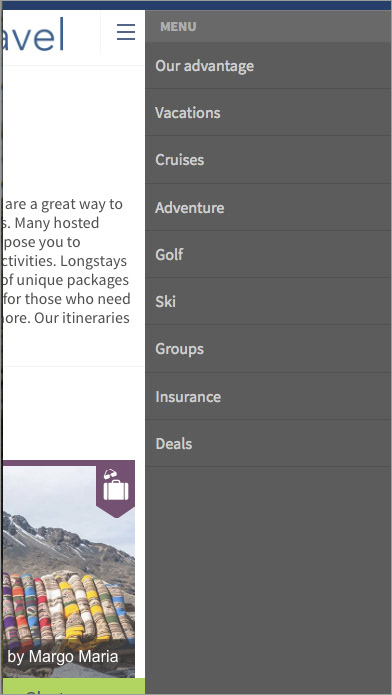The image size is (392, 695).
Task: Close the hamburger menu icon
Action: 126,32
